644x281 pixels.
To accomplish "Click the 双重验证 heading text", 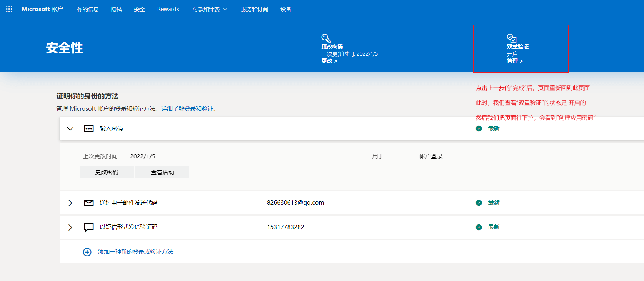I will 517,47.
